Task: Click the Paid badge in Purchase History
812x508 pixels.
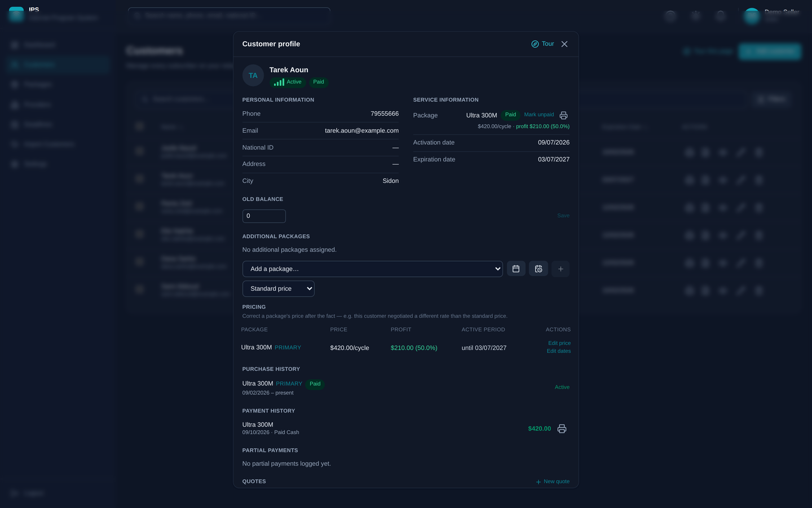Action: (315, 384)
